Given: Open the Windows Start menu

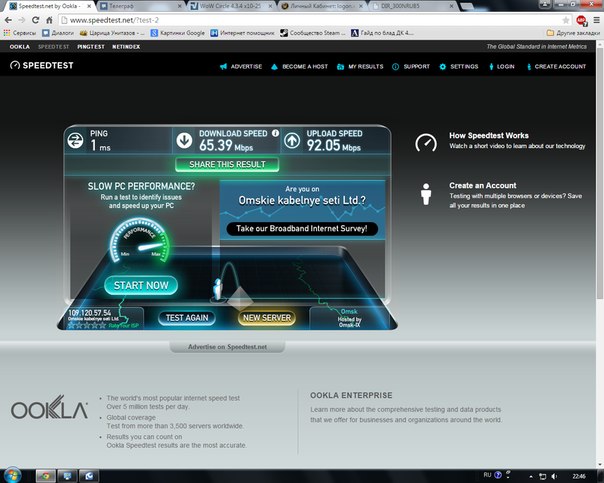Looking at the screenshot, I should tap(12, 474).
